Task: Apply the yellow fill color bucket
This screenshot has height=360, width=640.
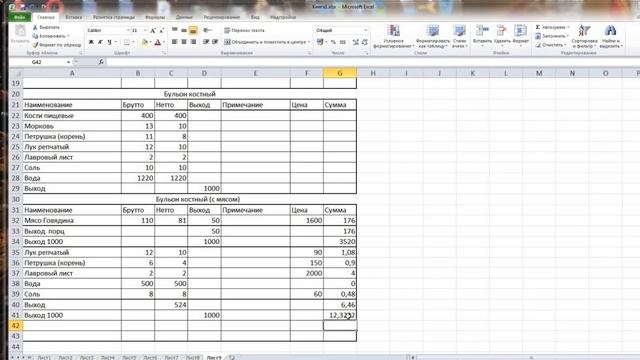Action: [144, 42]
